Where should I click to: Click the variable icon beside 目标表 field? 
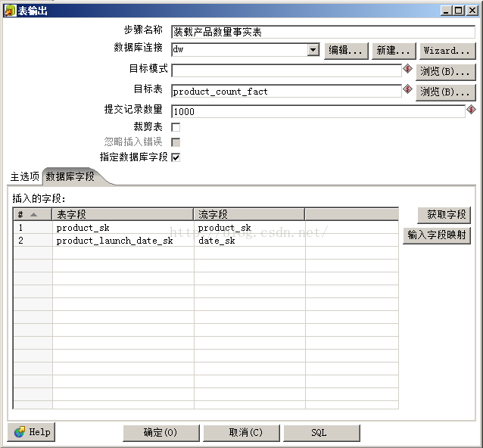(407, 89)
